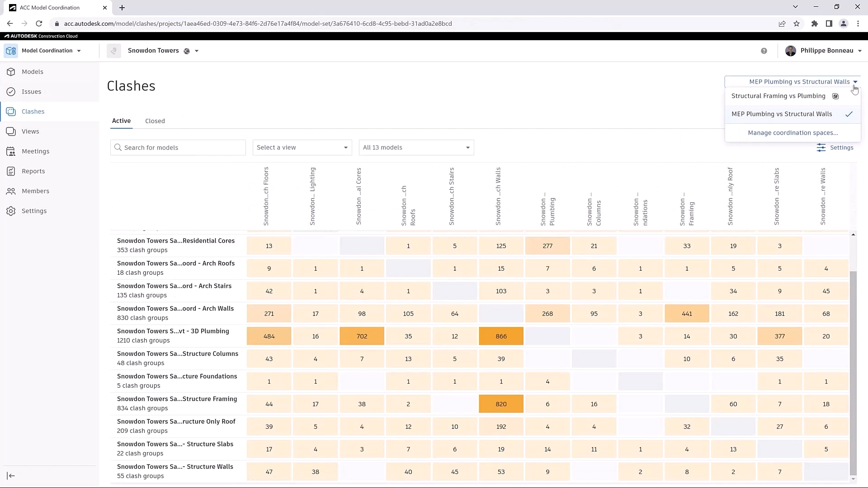
Task: Reload the browser page
Action: (x=39, y=23)
